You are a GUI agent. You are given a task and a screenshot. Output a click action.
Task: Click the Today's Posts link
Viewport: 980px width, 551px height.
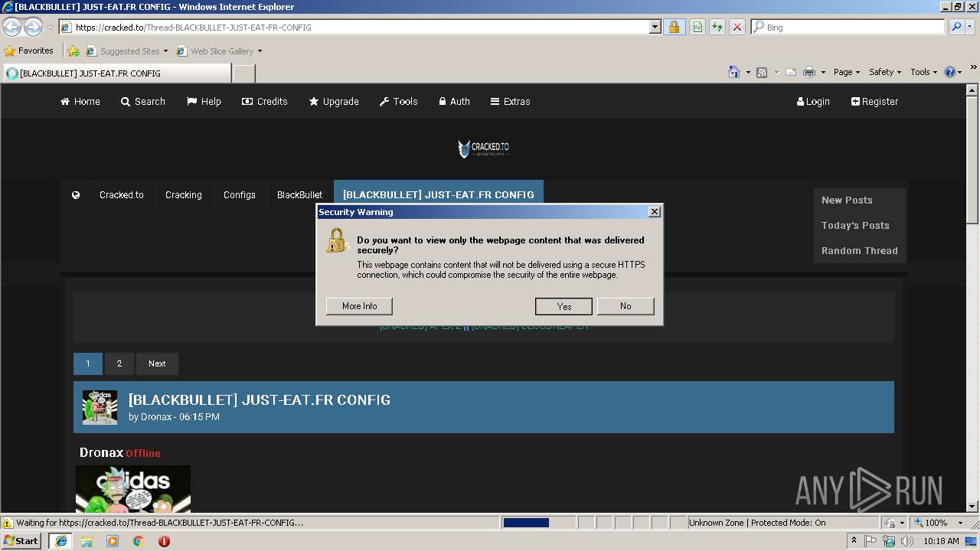pyautogui.click(x=855, y=225)
